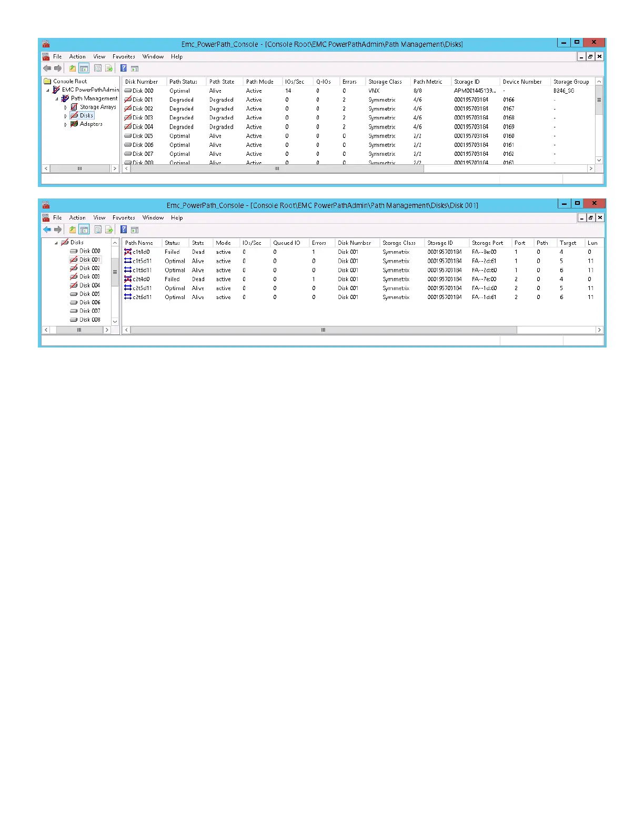Restore the inner MDI child window of the Disks console

(590, 56)
